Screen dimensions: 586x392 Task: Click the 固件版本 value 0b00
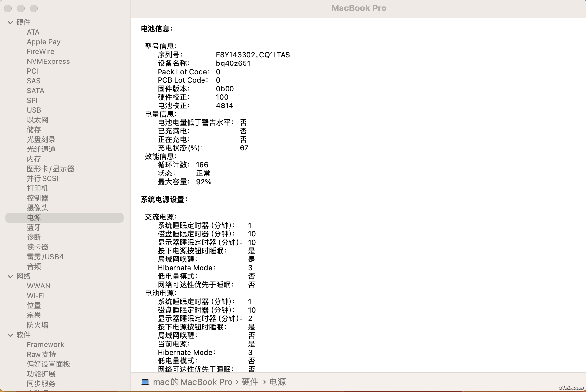(225, 89)
